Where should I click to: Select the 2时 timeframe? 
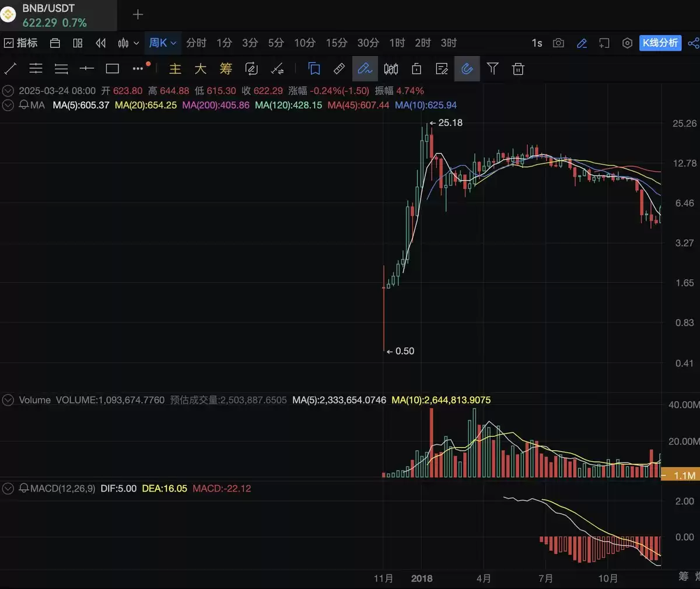tap(423, 43)
